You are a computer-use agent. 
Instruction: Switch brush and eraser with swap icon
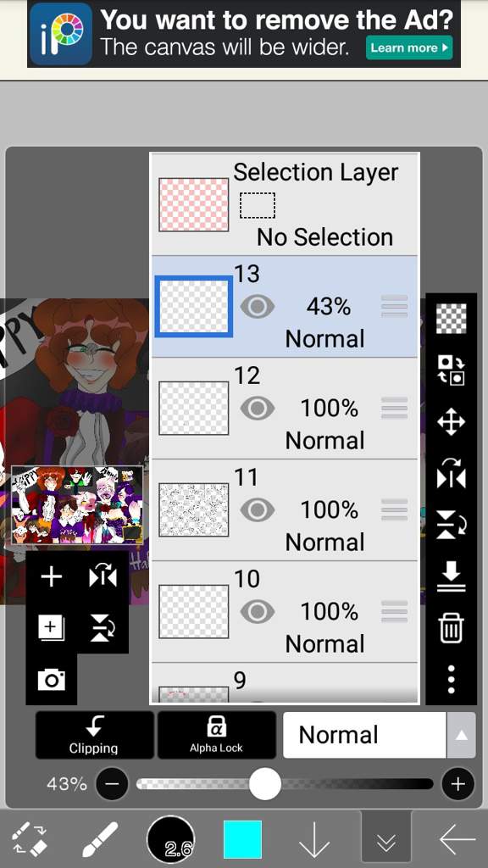[x=29, y=840]
